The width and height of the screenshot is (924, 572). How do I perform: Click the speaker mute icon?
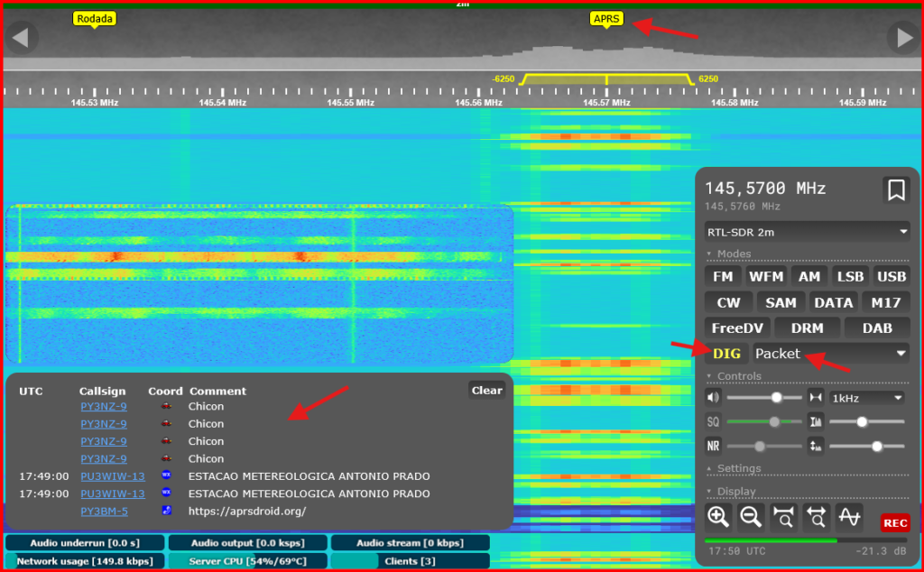click(x=714, y=398)
